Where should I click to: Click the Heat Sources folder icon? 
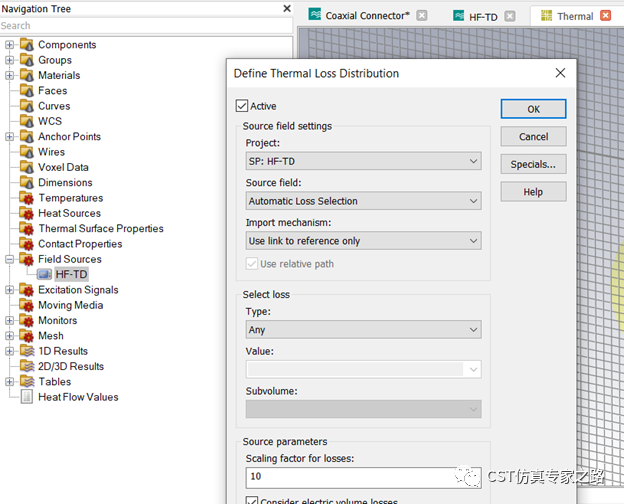click(27, 213)
